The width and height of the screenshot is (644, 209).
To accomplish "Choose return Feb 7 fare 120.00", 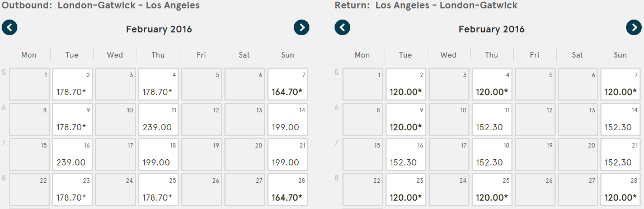I will click(x=621, y=84).
